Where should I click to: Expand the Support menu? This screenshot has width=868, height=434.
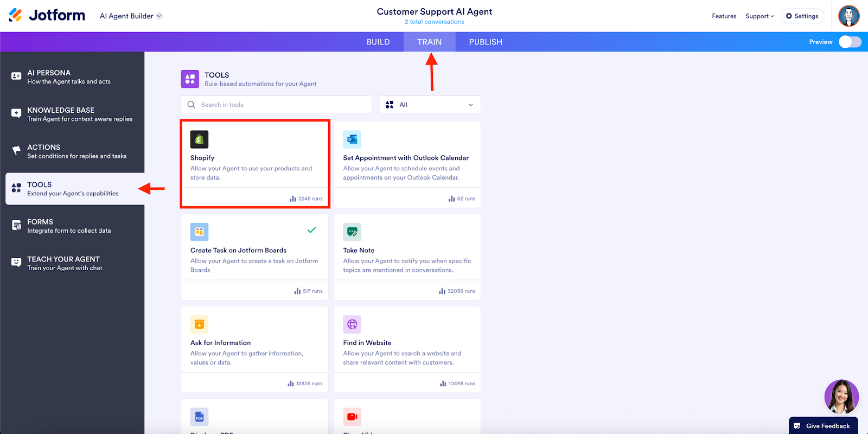[x=759, y=16]
